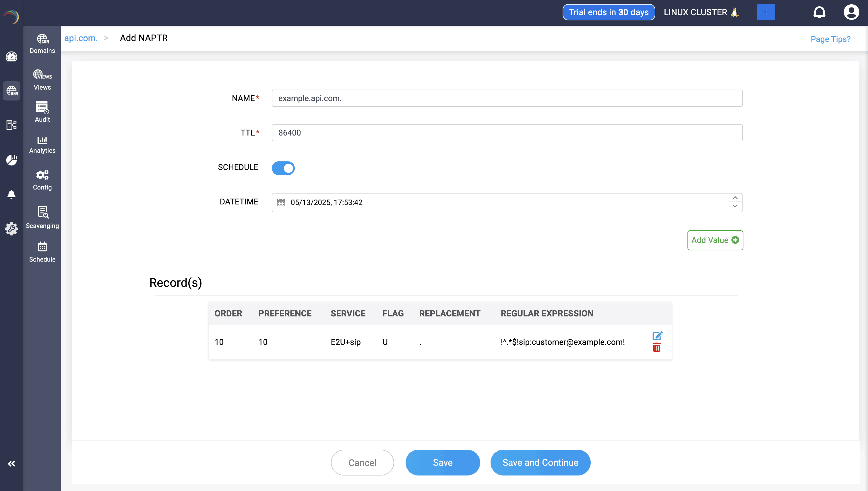
Task: Click the Add Value button
Action: click(715, 240)
